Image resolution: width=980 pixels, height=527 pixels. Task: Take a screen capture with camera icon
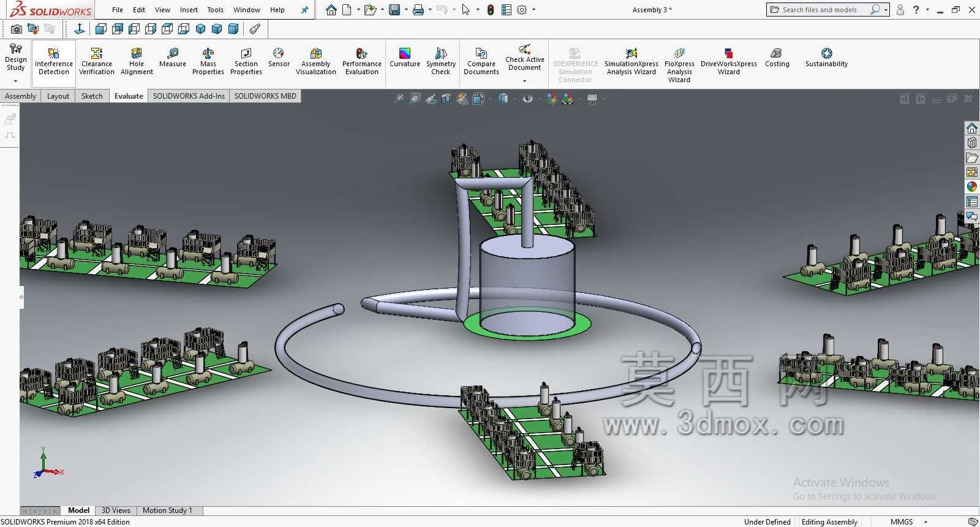pos(17,29)
